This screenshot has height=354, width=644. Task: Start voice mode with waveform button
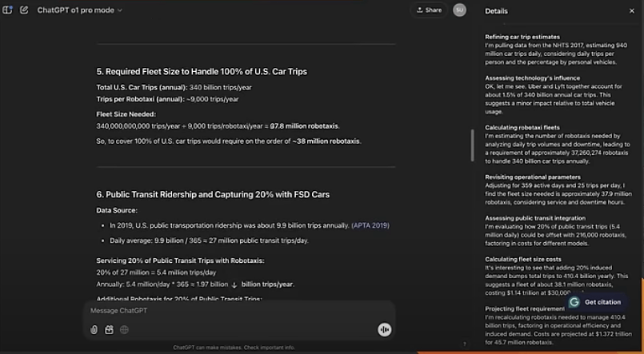384,329
